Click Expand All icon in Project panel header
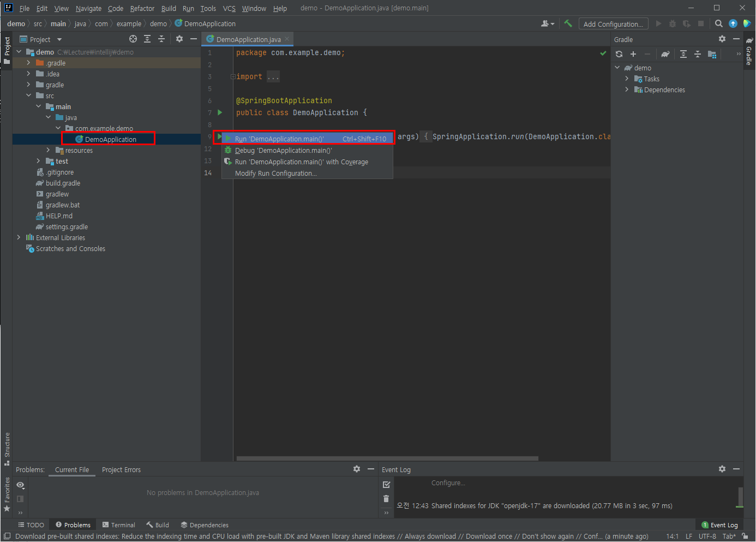Image resolution: width=756 pixels, height=542 pixels. click(147, 39)
